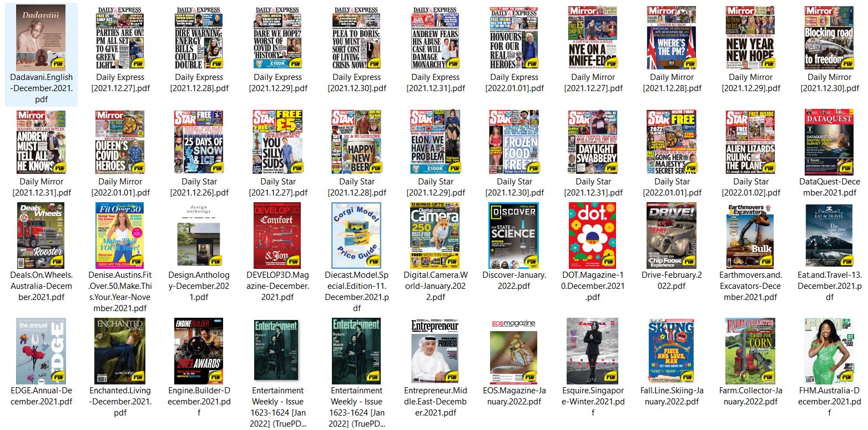Select Discover January 2022 PDF cover
The image size is (868, 430).
pos(514,236)
